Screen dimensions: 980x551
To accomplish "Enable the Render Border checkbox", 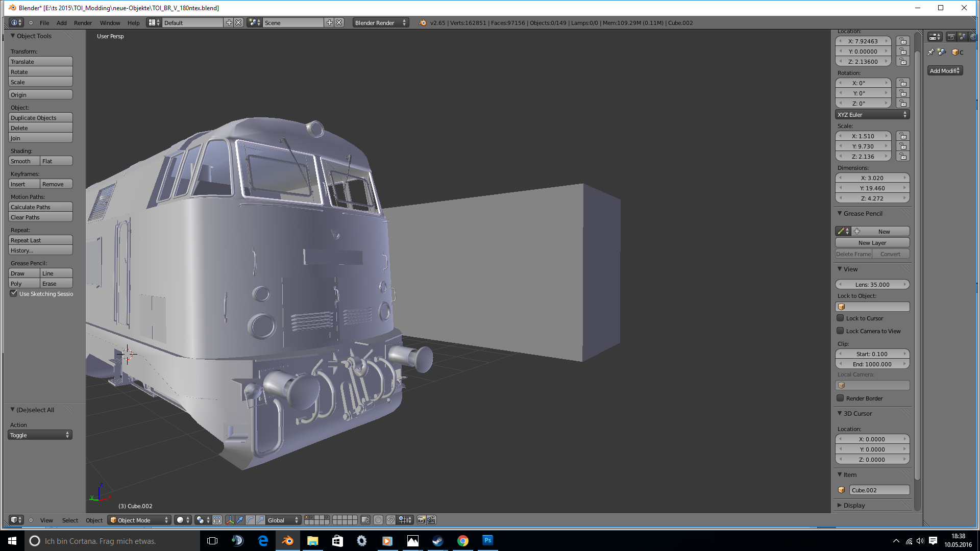I will pos(840,398).
